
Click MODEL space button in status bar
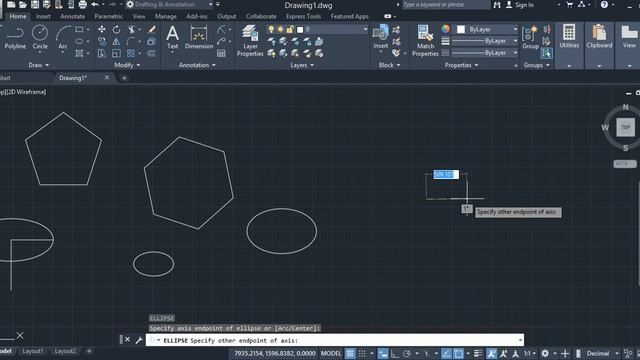tap(331, 353)
